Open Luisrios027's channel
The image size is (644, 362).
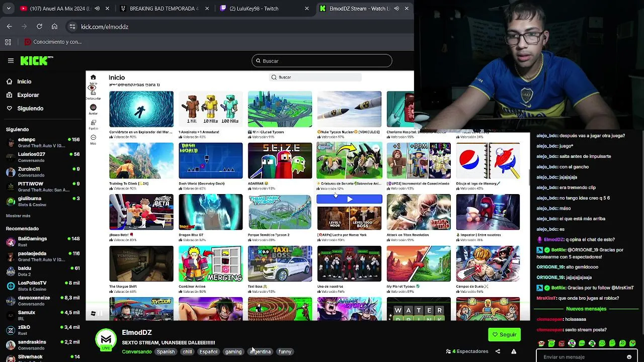point(43,157)
